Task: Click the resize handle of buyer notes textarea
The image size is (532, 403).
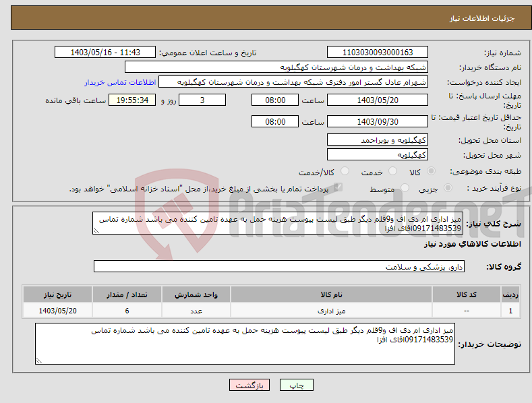Action: click(x=38, y=361)
